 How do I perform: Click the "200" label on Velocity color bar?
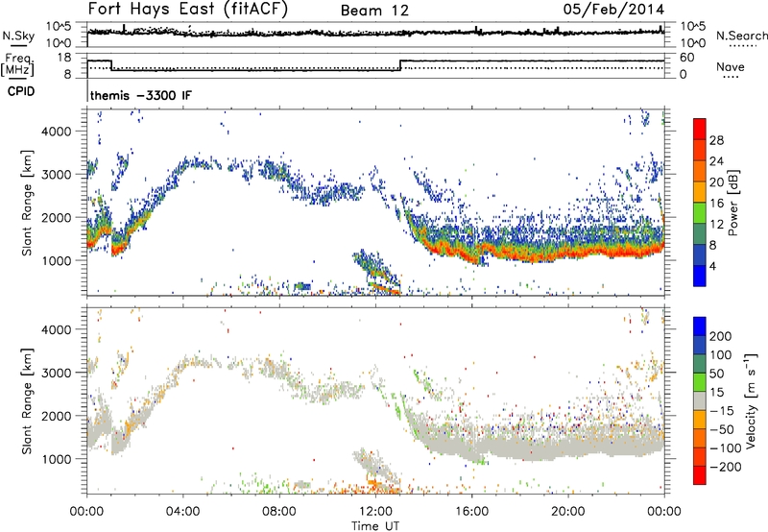coord(721,336)
